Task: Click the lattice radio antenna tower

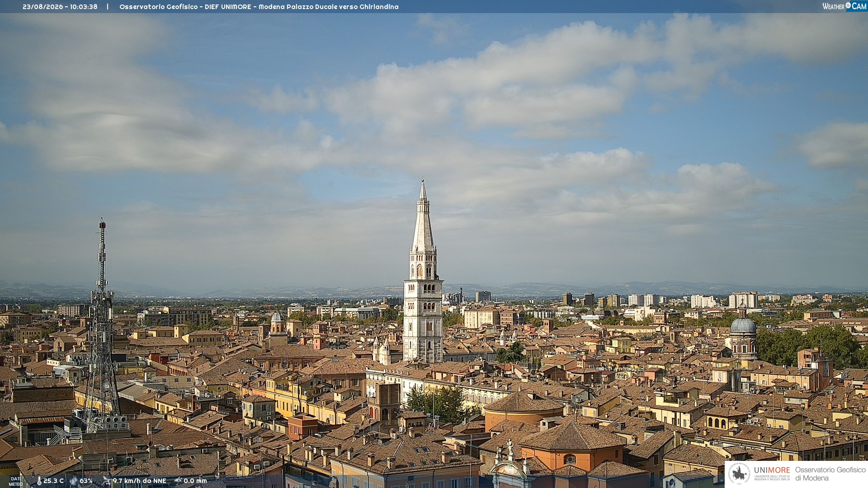Action: [102, 325]
